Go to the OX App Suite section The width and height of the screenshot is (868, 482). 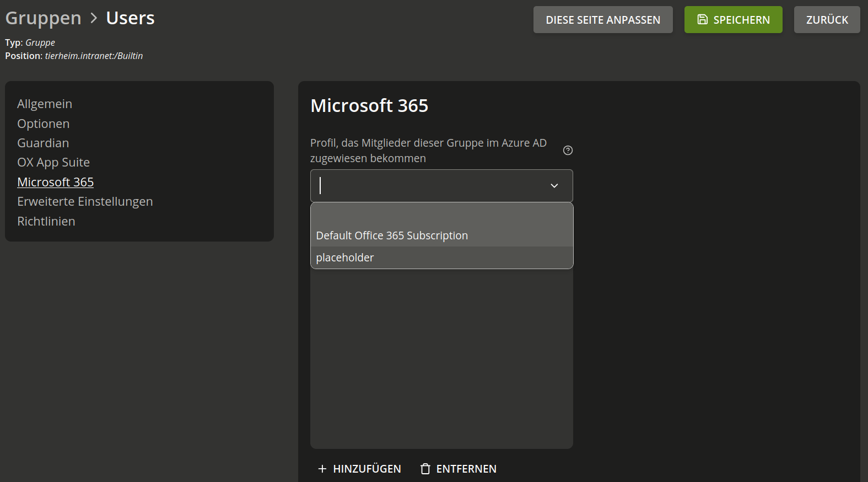(53, 162)
